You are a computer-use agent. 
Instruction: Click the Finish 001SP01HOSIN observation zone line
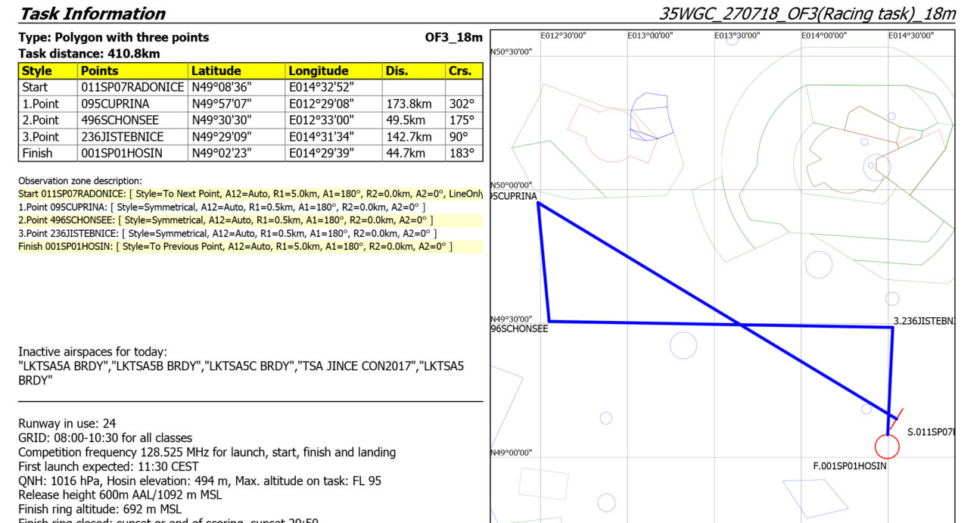[235, 247]
